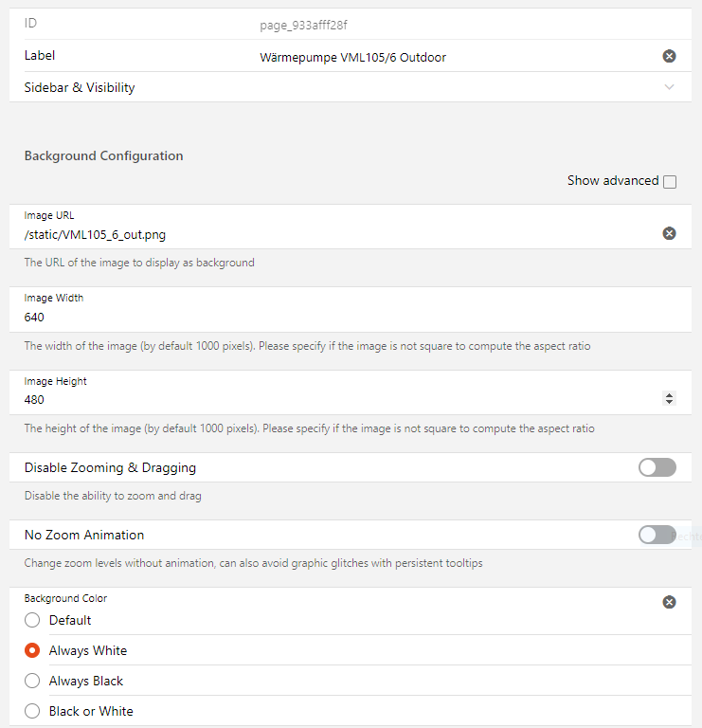Click the Label text input field
Screen dimensions: 702x728
[455, 58]
